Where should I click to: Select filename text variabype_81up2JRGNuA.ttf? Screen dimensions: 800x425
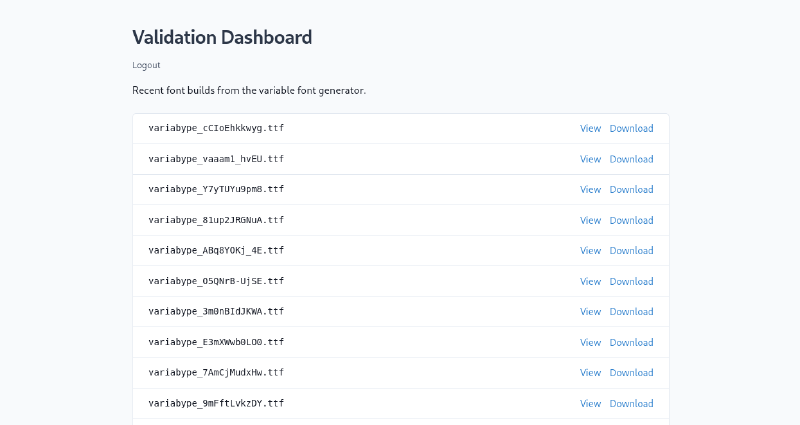click(x=216, y=220)
